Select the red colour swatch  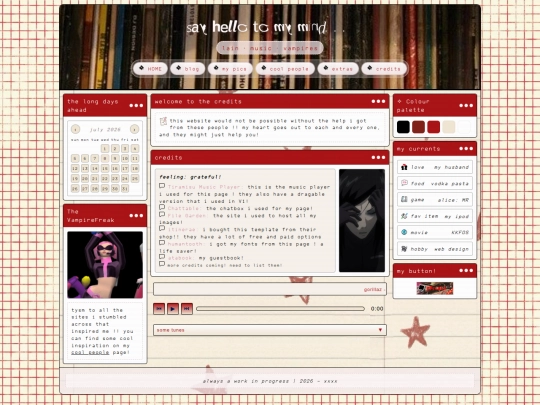point(434,127)
